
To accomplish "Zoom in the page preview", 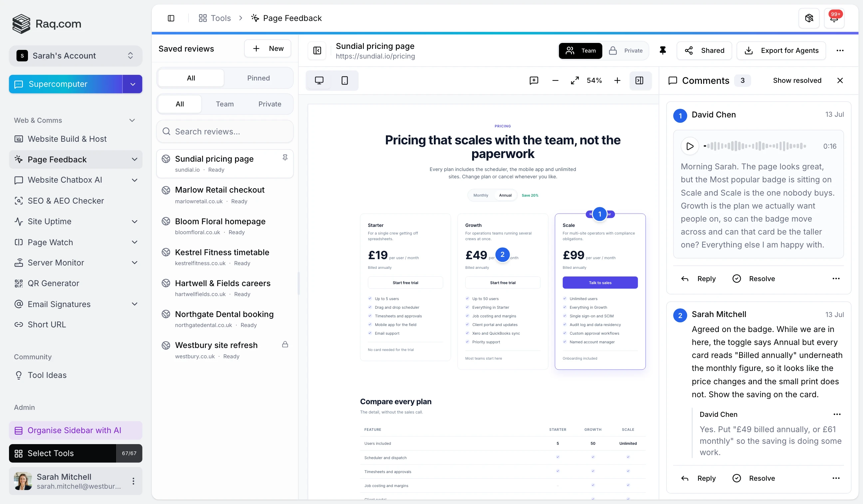I will coord(617,81).
